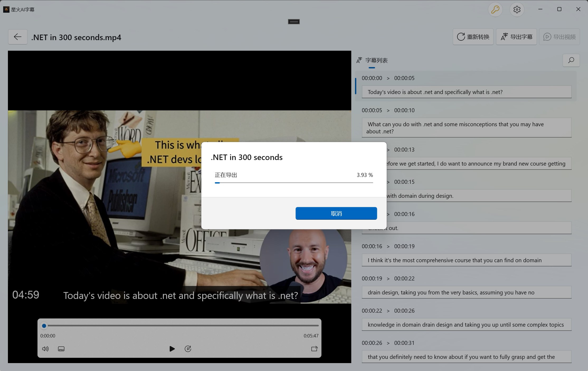Click the key license icon
This screenshot has width=588, height=371.
coord(495,10)
